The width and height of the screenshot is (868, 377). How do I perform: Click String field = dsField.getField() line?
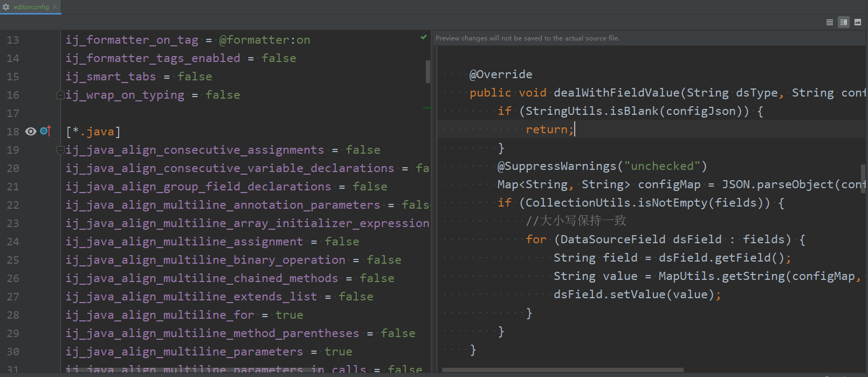(672, 258)
